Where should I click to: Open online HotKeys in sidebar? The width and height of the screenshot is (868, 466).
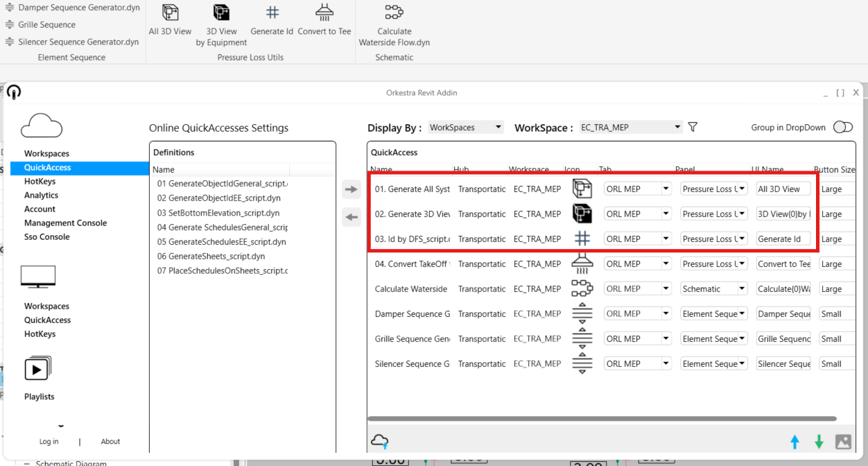[x=40, y=181]
